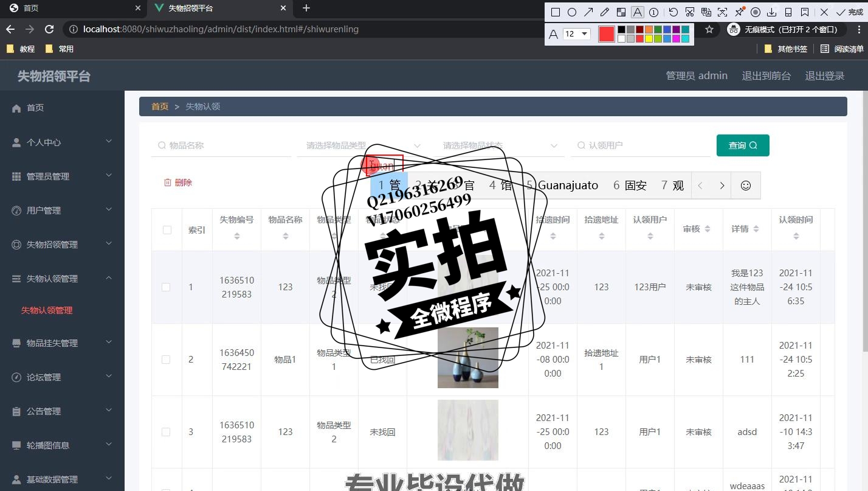
Task: Click the bookmark collect icon
Action: [x=805, y=12]
